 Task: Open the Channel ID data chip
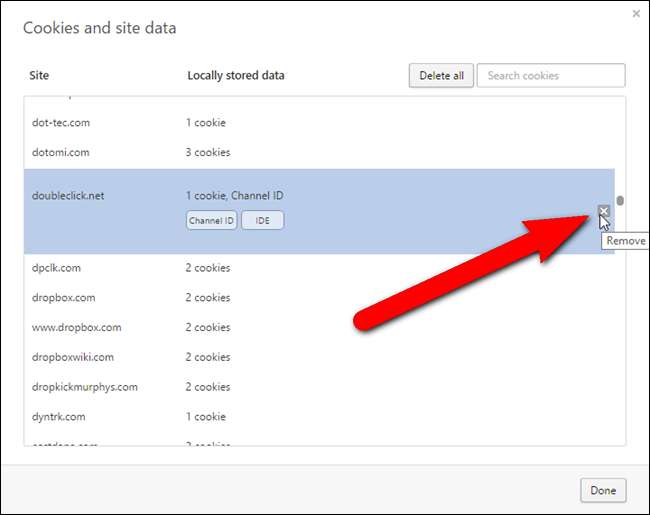pyautogui.click(x=211, y=221)
